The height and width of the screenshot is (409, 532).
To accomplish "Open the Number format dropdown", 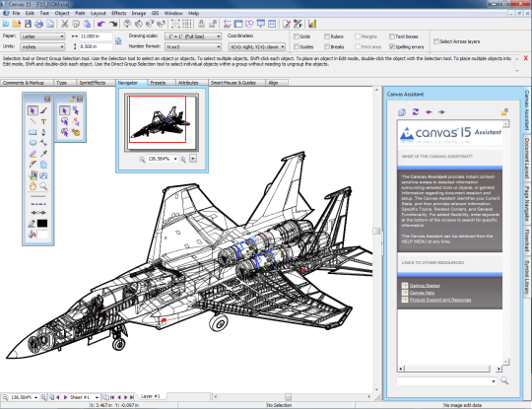I will coord(193,47).
